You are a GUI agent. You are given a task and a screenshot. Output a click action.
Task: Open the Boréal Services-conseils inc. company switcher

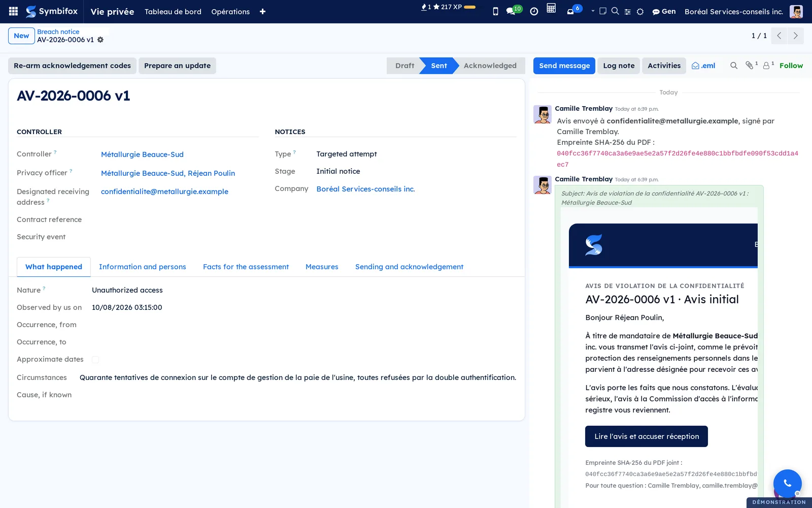(733, 11)
